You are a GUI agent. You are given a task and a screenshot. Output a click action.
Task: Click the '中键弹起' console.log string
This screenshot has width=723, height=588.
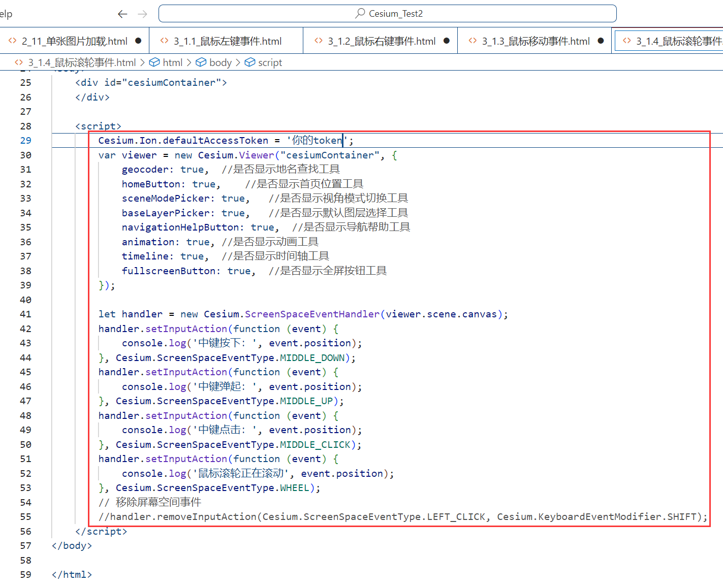point(225,387)
